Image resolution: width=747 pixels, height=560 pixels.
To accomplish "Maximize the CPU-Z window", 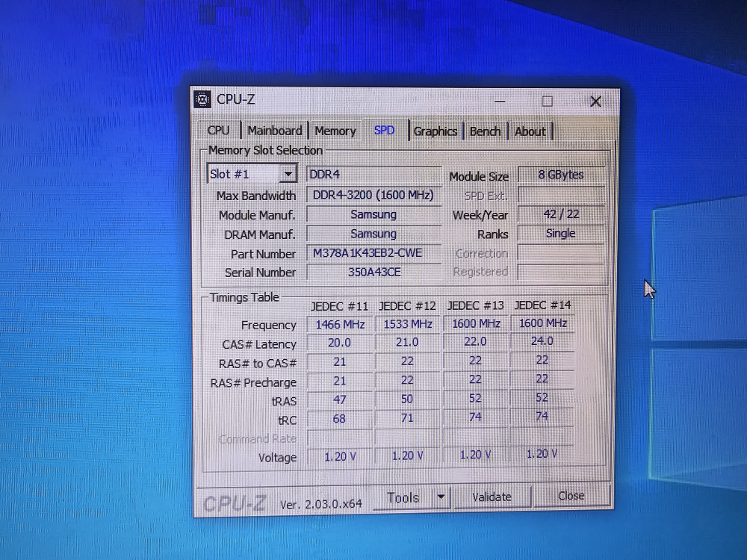I will tap(548, 101).
